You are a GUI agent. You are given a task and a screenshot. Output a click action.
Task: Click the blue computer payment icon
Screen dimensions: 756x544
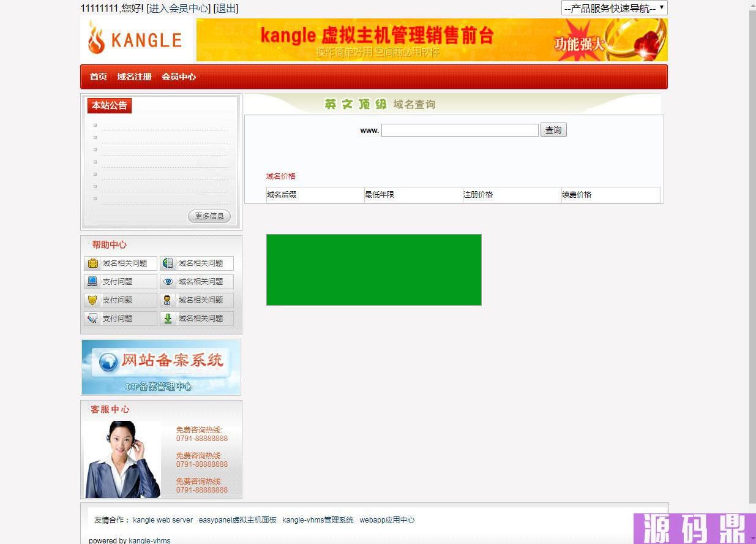92,282
